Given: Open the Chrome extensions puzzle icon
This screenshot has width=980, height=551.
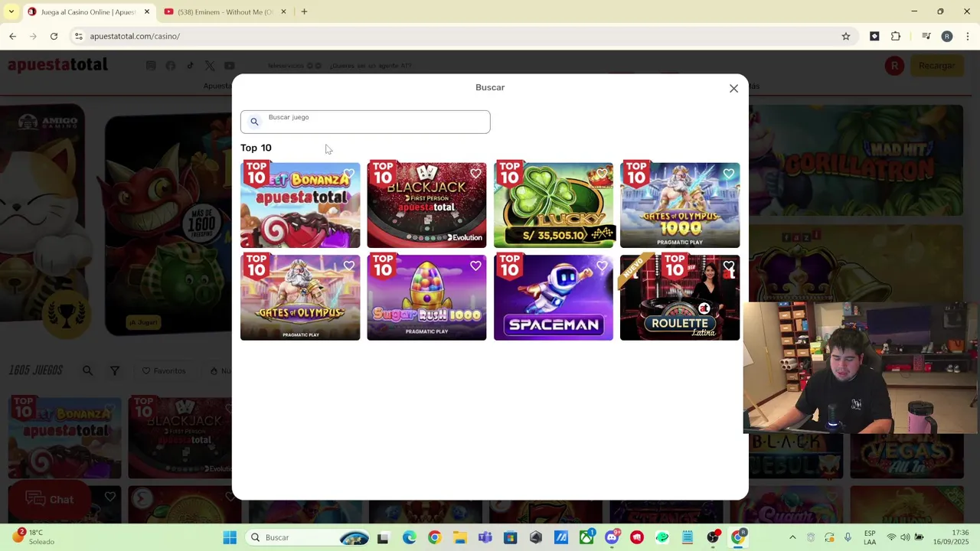Looking at the screenshot, I should pos(896,36).
